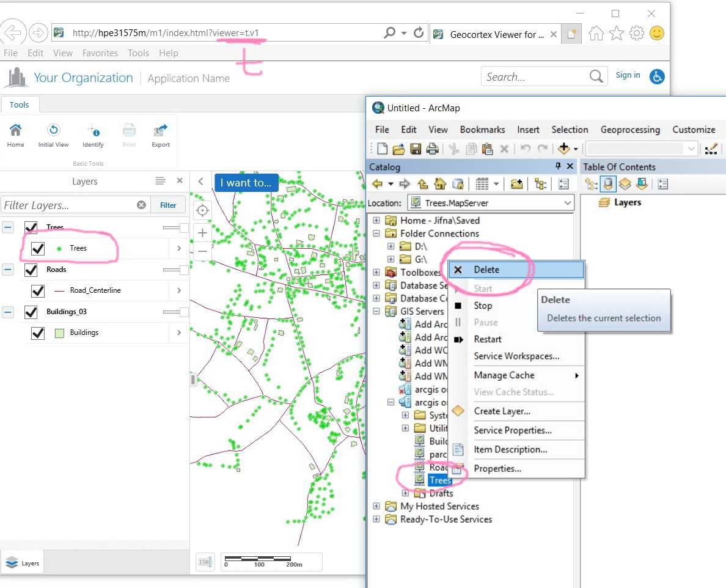Viewport: 726px width, 588px height.
Task: Click the Layers button at bottom left
Action: tap(22, 562)
